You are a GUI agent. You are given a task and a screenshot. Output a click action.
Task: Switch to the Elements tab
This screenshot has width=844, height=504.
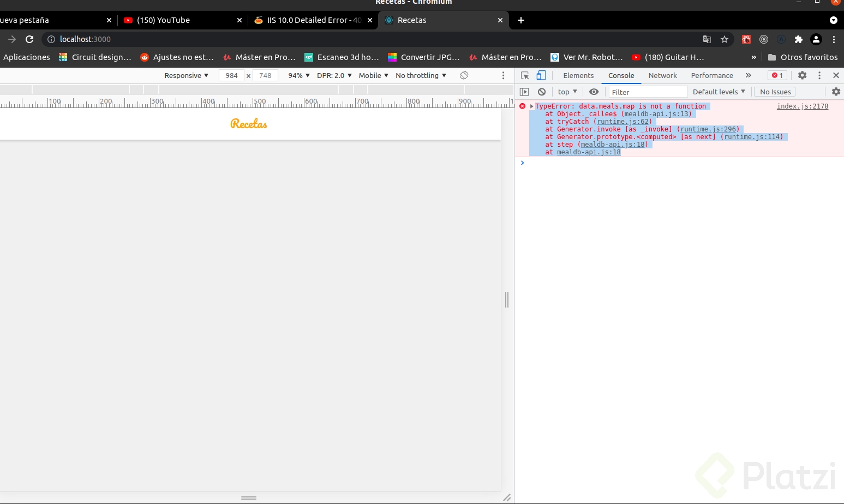coord(578,75)
